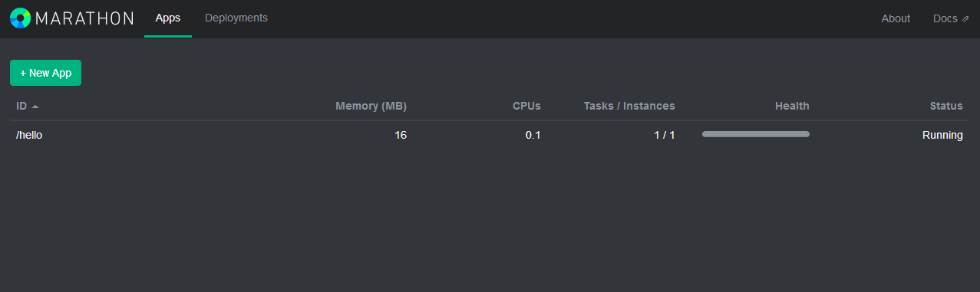Click the 1 / 1 instances value

(x=665, y=135)
